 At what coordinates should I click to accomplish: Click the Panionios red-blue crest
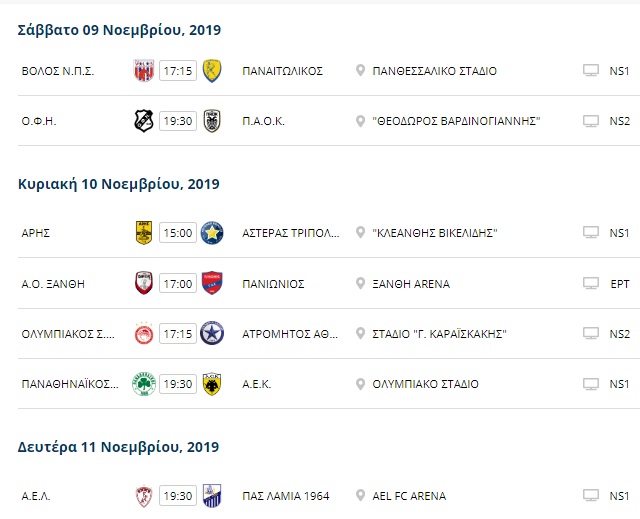pyautogui.click(x=212, y=283)
